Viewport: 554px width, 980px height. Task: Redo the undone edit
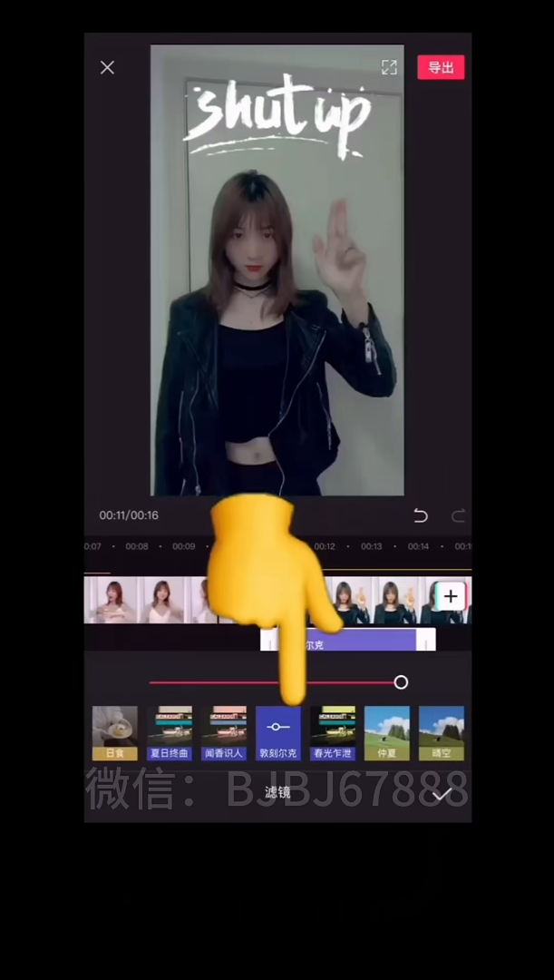coord(459,515)
